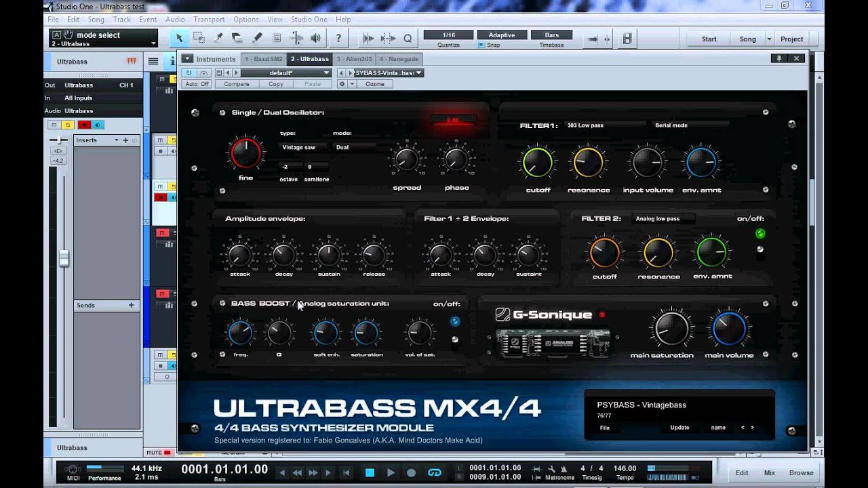The image size is (868, 488).
Task: Toggle Filter 2 on/off green LED
Action: [x=760, y=234]
